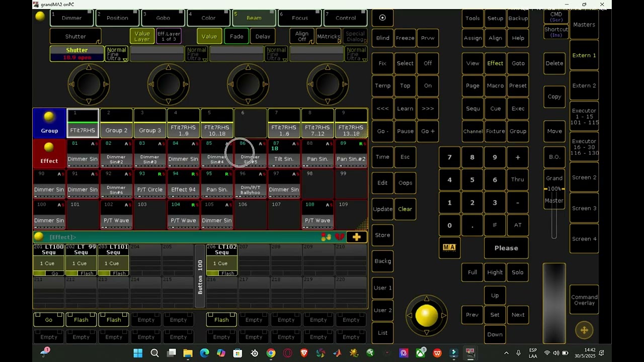
Task: Click the down arrow on the fourth encoder wheel
Action: click(x=328, y=102)
